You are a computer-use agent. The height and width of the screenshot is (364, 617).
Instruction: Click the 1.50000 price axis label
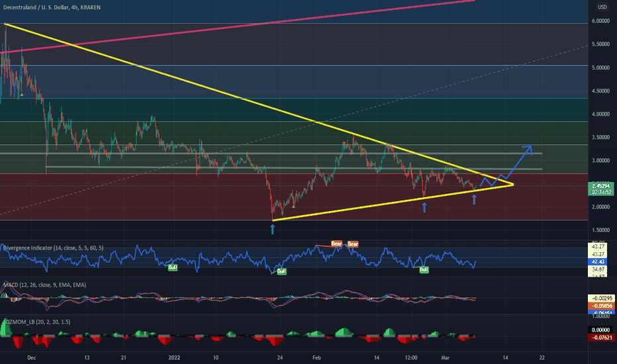tap(600, 230)
